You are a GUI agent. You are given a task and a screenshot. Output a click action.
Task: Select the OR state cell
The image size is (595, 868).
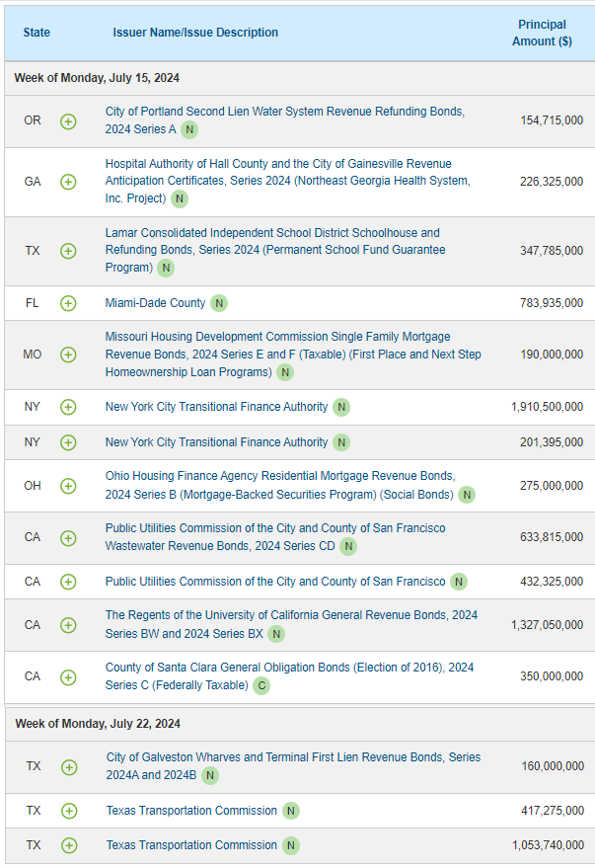33,120
